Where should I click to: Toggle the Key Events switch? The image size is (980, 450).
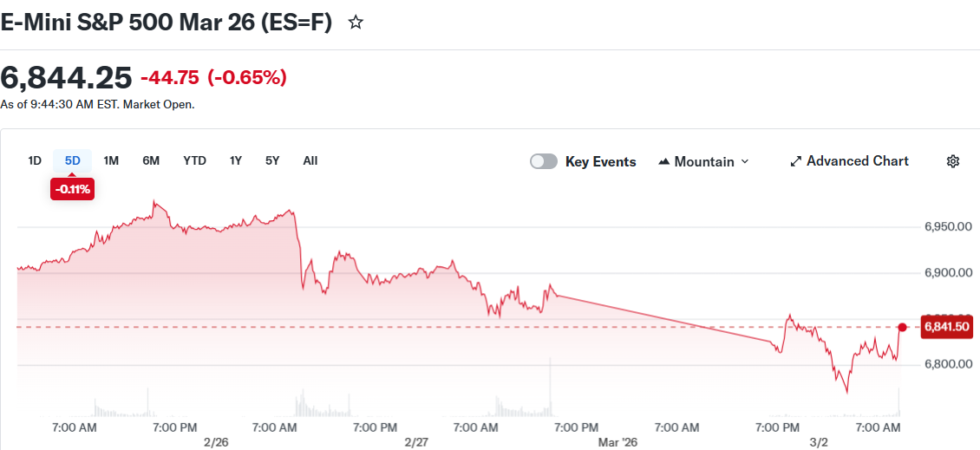click(x=544, y=162)
